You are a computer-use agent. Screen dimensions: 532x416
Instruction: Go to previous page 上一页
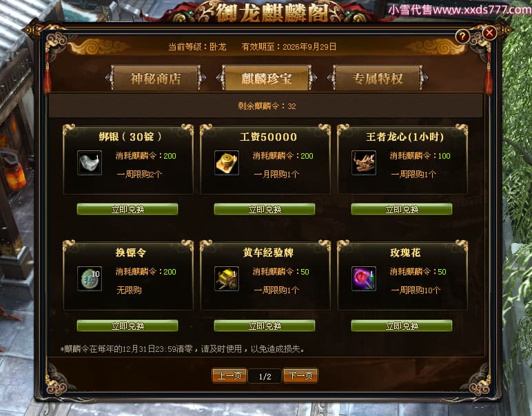point(229,375)
